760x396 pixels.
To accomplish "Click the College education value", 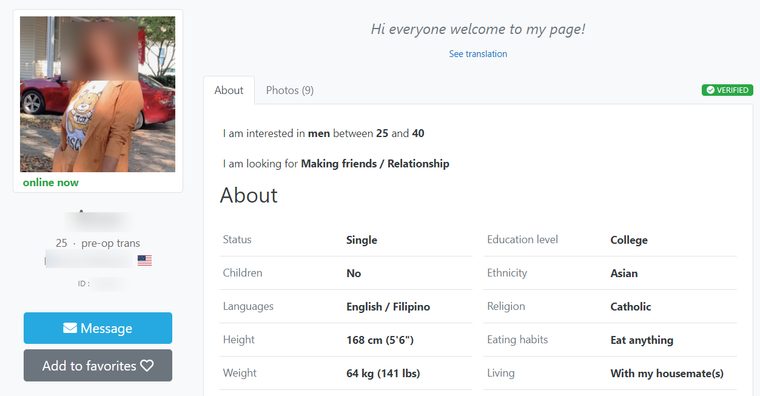I will (x=629, y=240).
